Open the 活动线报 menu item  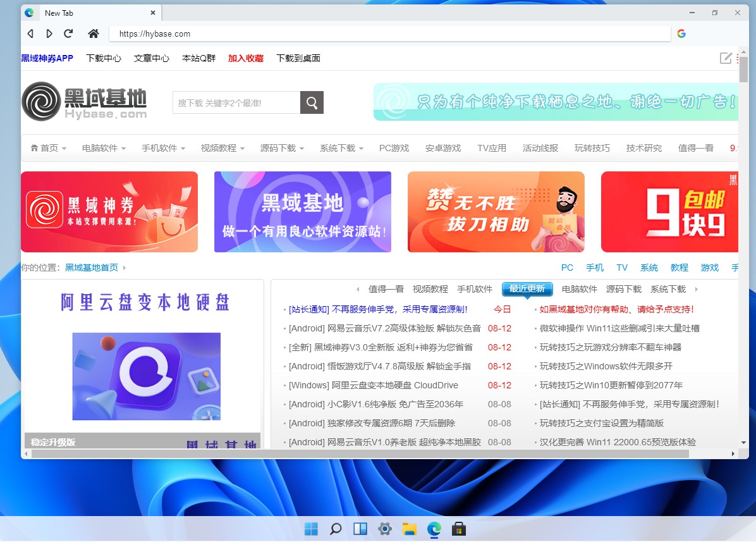pos(540,148)
